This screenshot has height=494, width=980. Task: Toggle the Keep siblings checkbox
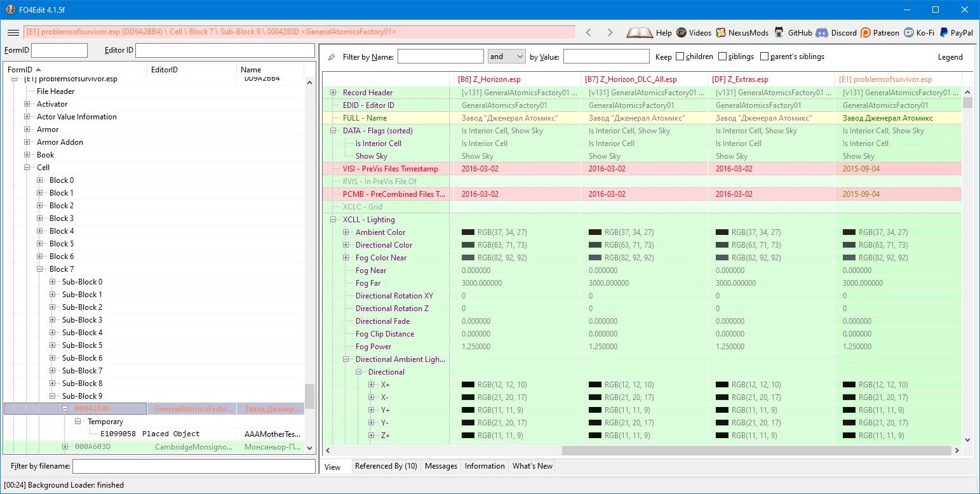click(x=722, y=57)
